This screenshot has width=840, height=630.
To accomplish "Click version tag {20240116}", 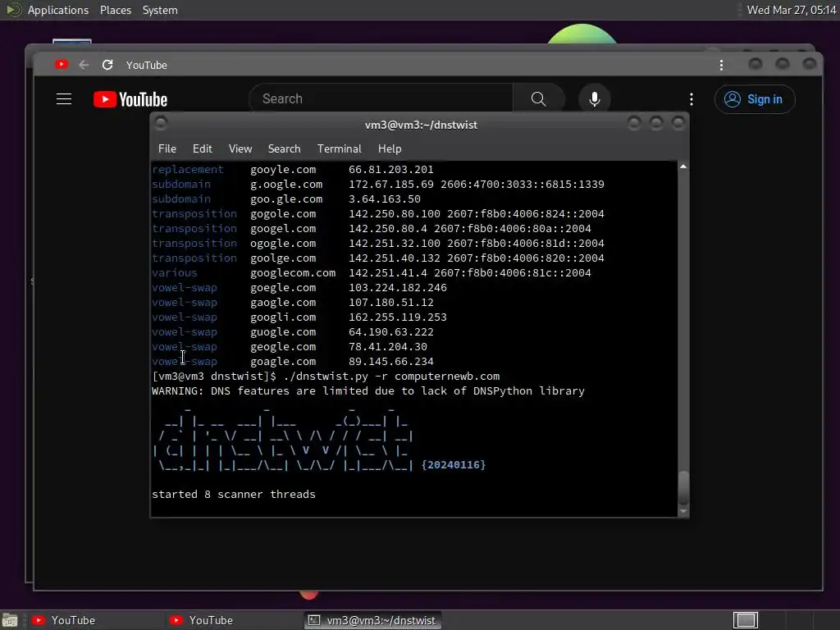I will click(x=453, y=465).
